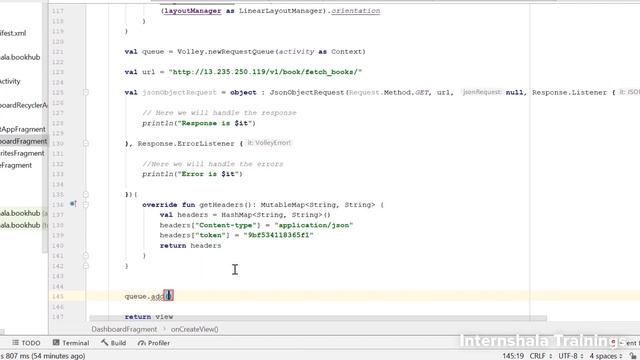Click the TODO list icon in bottom bar

(x=16, y=342)
